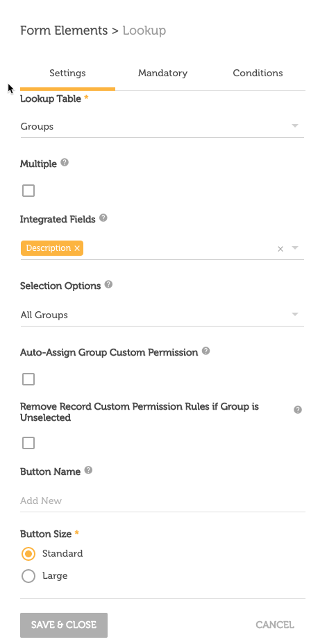The image size is (327, 644).
Task: Enable the Multiple checkbox
Action: click(28, 191)
